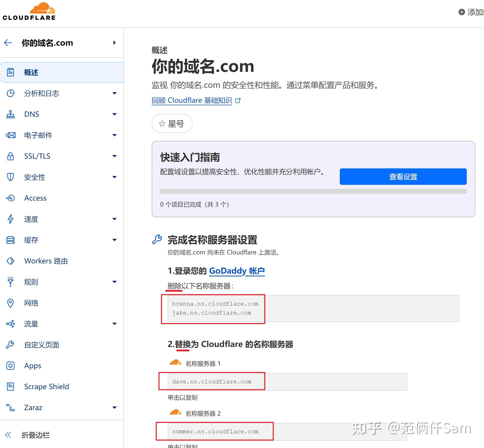Image resolution: width=484 pixels, height=448 pixels.
Task: Open the 概述 overview menu item
Action: pos(62,72)
